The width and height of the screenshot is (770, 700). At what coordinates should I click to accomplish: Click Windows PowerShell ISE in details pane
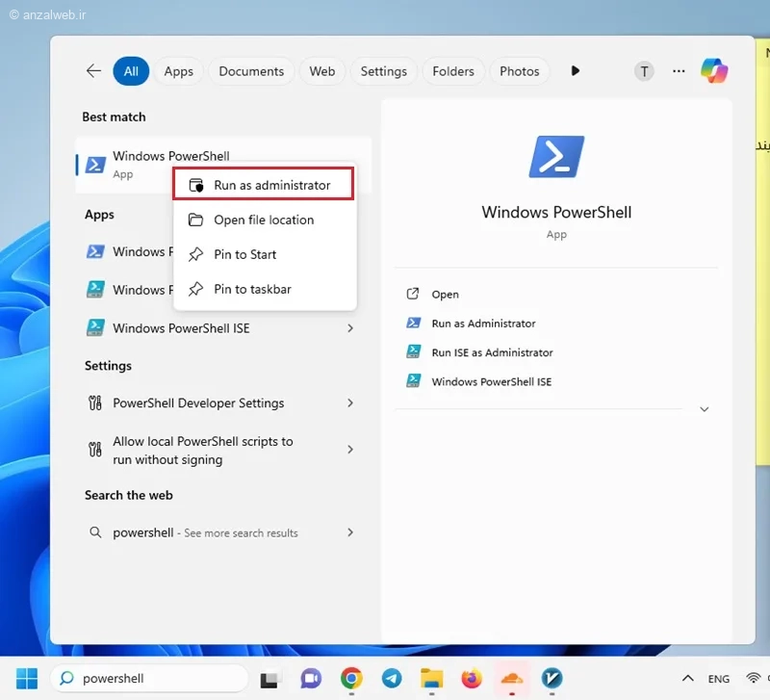[491, 381]
